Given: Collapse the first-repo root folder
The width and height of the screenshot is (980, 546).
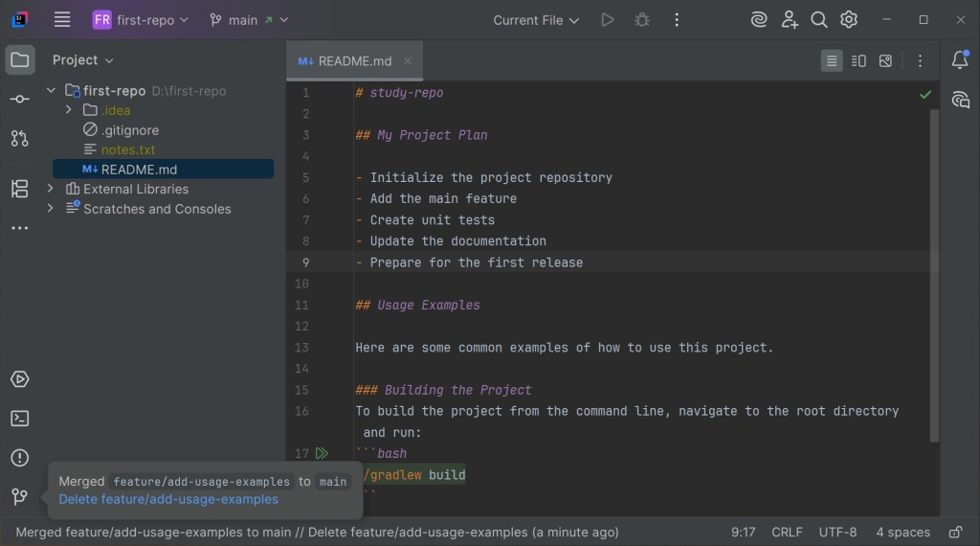Looking at the screenshot, I should (x=52, y=91).
